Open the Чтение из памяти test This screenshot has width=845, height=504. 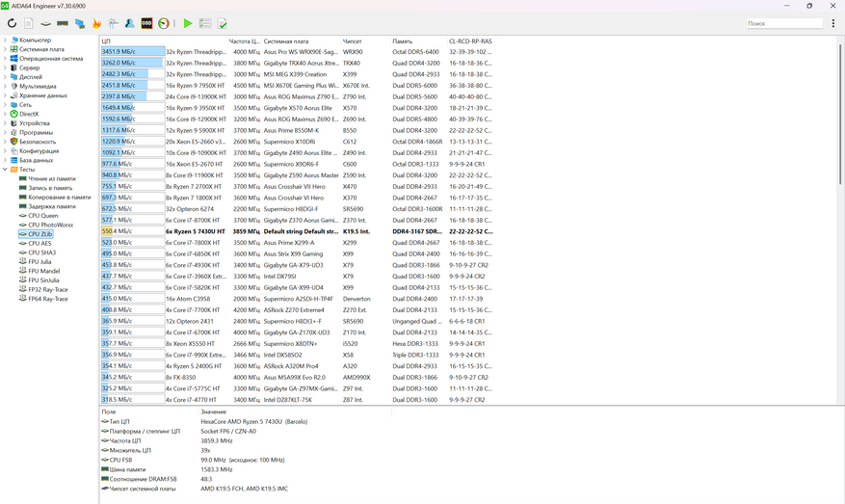tap(52, 178)
